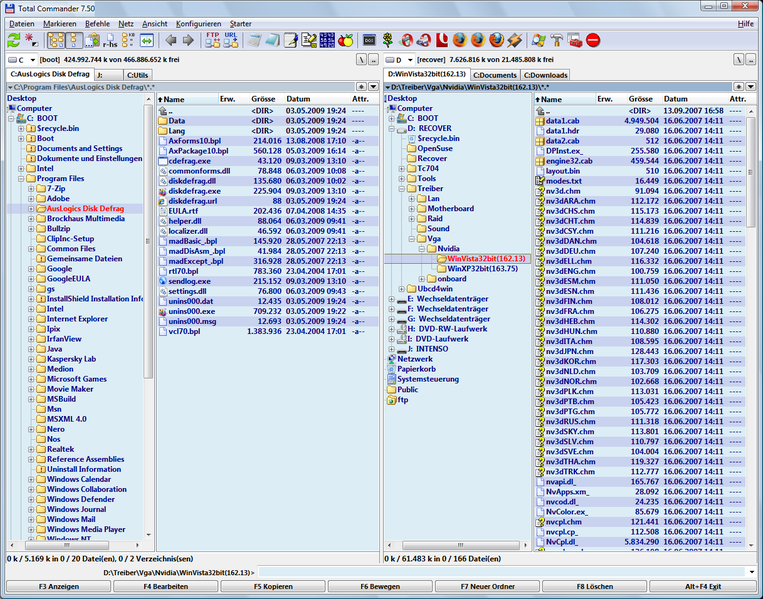Click the blue notepad toolbar icon

click(272, 40)
